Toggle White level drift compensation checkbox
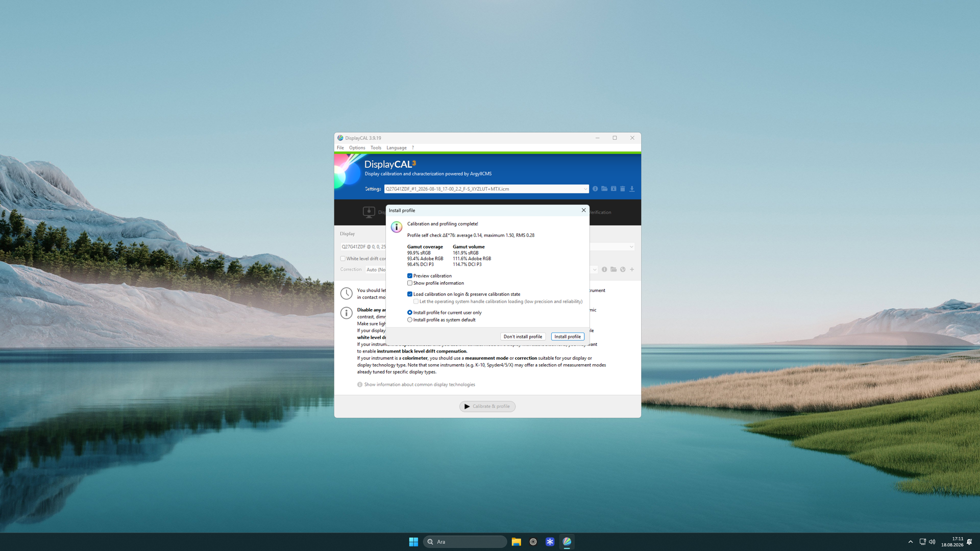The width and height of the screenshot is (980, 551). (x=343, y=259)
